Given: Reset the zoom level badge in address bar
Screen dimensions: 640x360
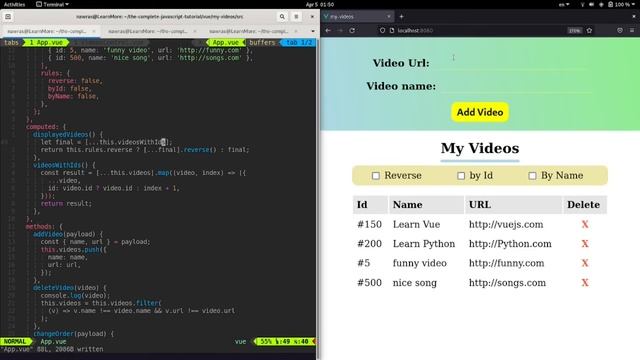Looking at the screenshot, I should coord(574,31).
